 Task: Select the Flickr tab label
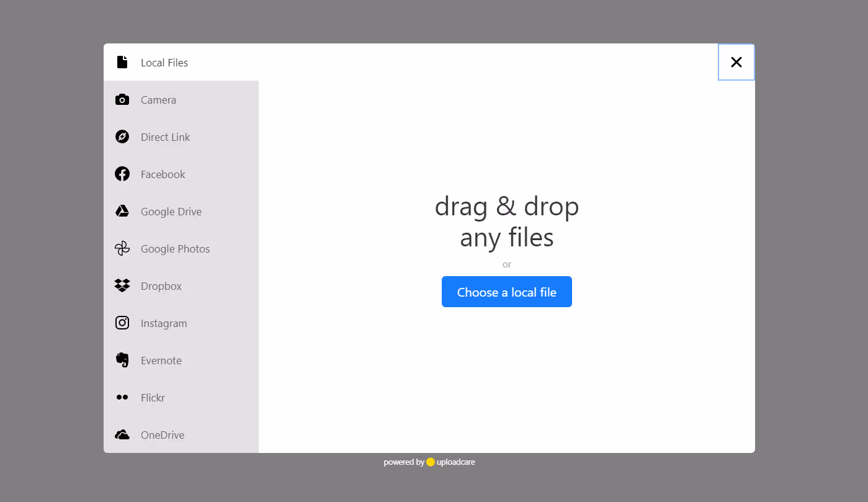[153, 398]
